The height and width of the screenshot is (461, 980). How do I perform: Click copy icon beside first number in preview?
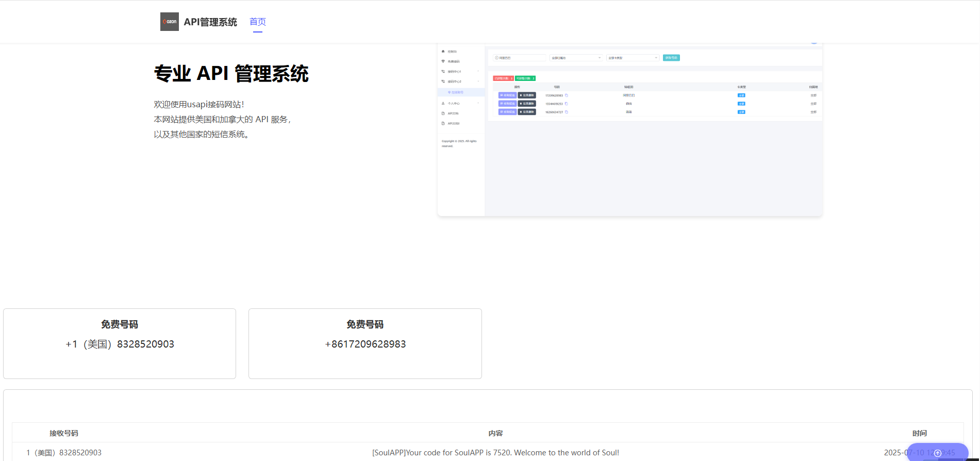pos(567,95)
